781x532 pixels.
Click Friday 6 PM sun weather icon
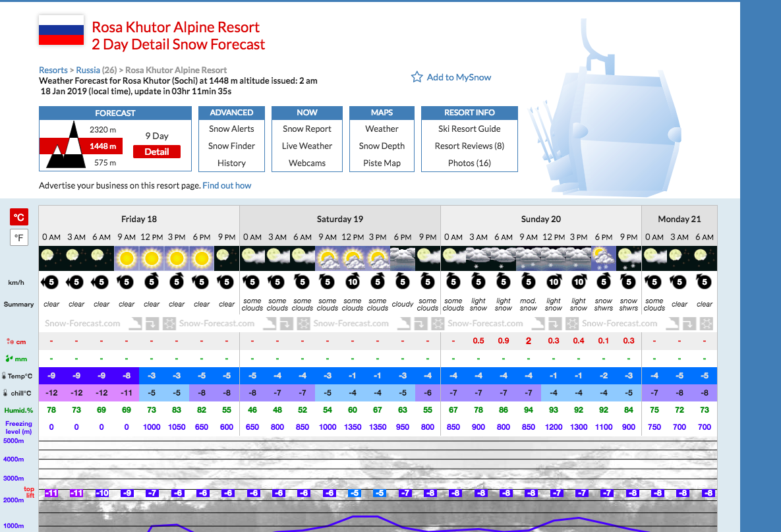coord(202,258)
